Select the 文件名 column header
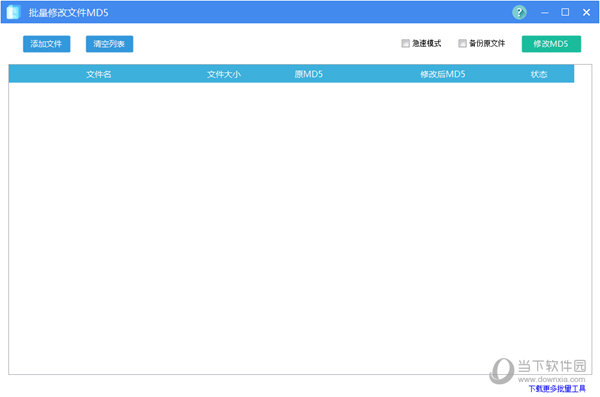This screenshot has height=397, width=600. point(99,74)
